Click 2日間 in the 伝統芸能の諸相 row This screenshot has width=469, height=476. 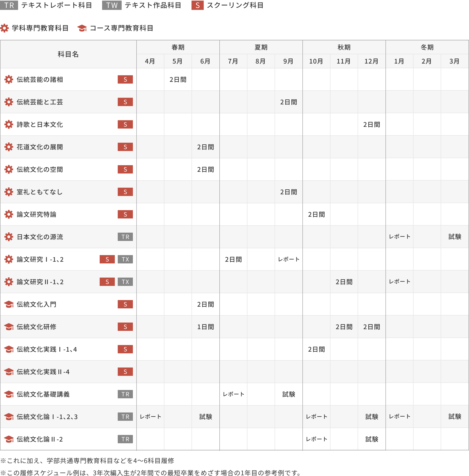pos(178,80)
